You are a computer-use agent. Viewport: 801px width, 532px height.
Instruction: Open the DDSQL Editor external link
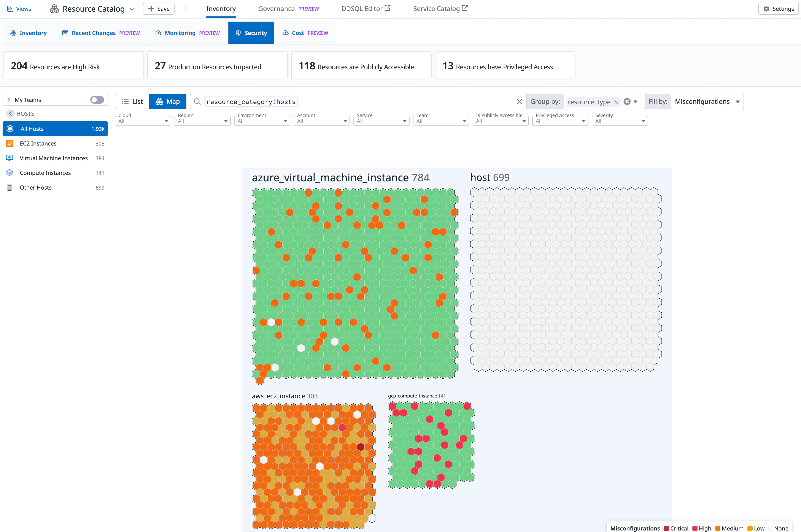(366, 9)
